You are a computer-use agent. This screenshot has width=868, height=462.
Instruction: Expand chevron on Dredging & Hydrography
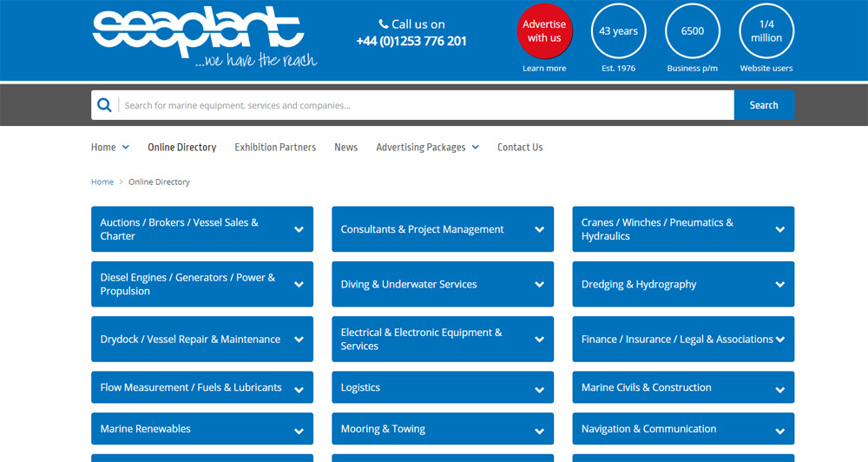[x=780, y=284]
